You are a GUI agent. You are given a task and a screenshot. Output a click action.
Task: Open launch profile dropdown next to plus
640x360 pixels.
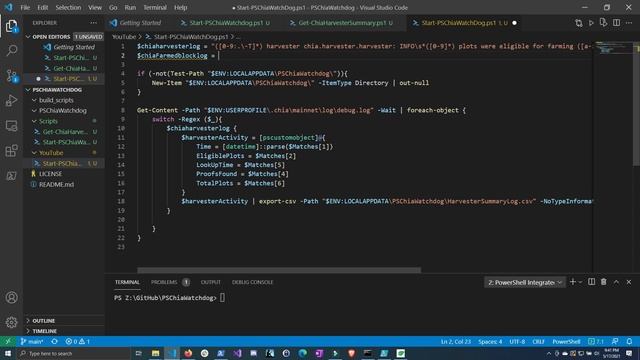coord(580,282)
